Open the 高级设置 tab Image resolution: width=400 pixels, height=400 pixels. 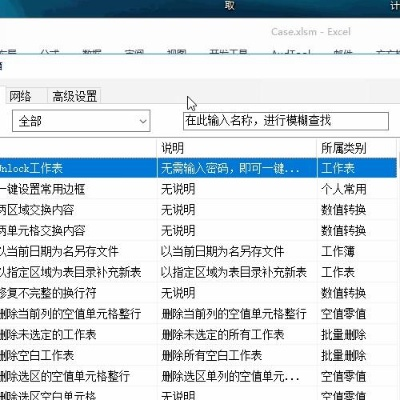74,96
